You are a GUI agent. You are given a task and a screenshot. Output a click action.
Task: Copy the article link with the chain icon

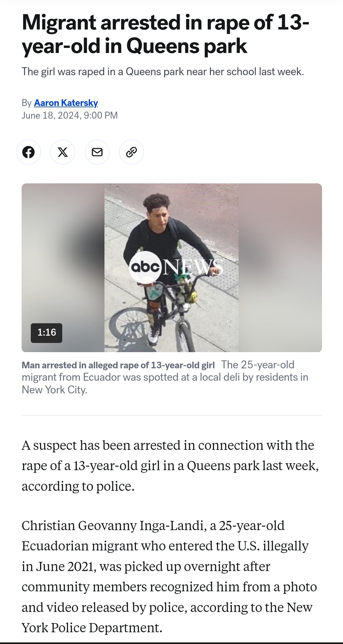[131, 152]
